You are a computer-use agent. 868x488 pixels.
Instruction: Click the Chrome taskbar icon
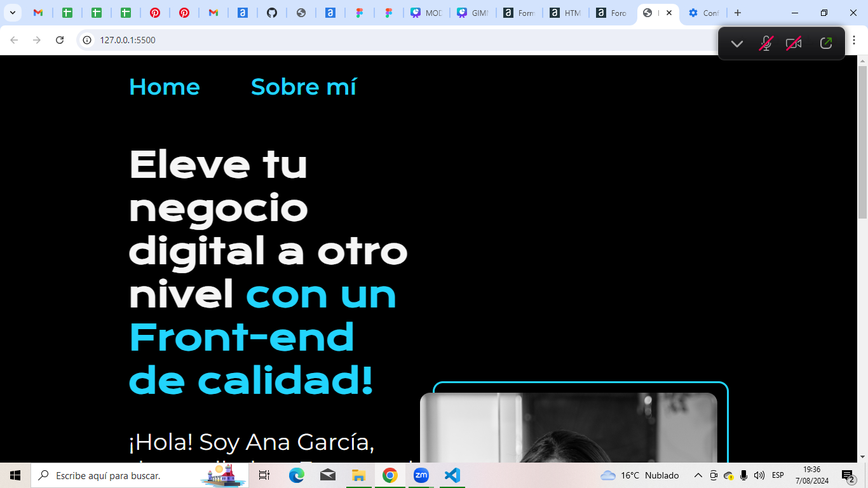390,475
